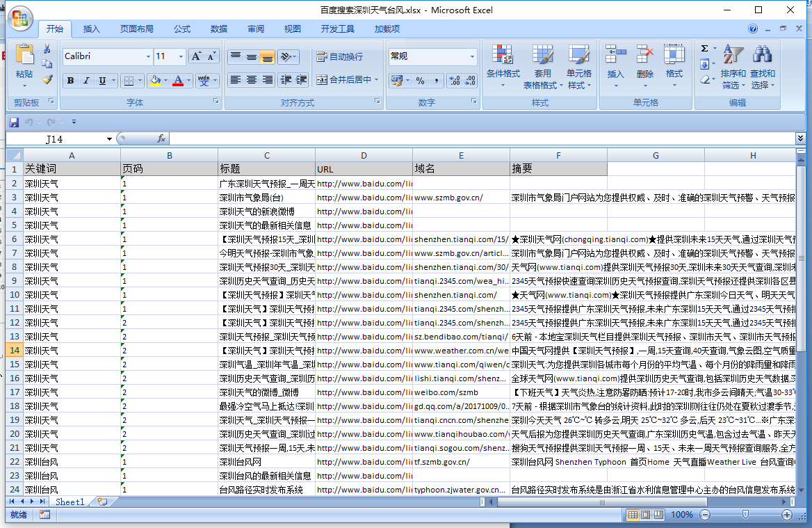Switch to Page Layout view in status bar
This screenshot has width=812, height=528.
pyautogui.click(x=645, y=515)
